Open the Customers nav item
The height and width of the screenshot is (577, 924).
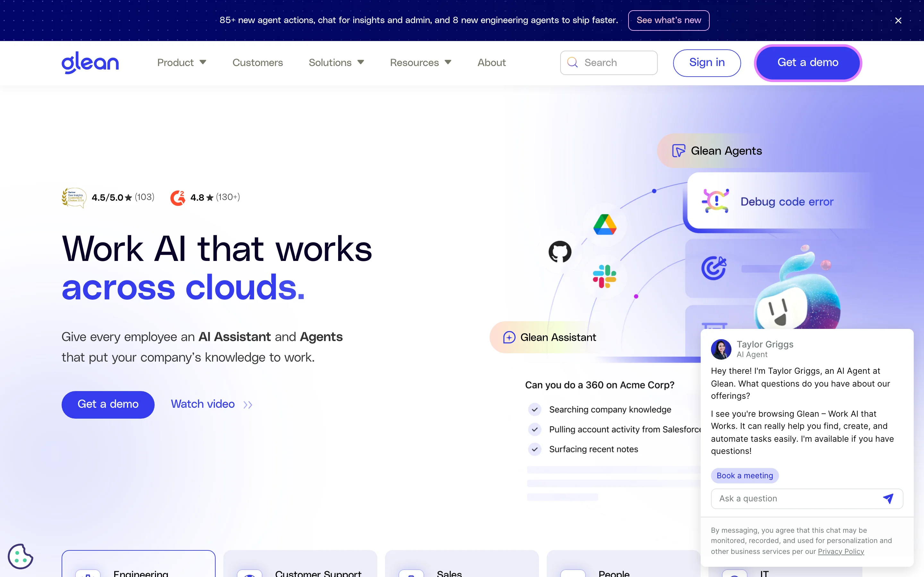[x=257, y=63]
